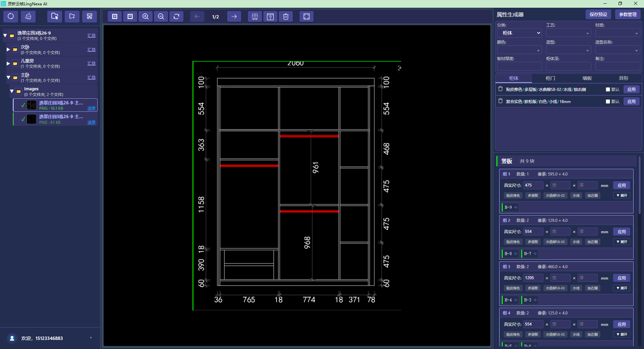This screenshot has height=349, width=644.
Task: Apply the 复合实色 preset with 应用
Action: 632,102
